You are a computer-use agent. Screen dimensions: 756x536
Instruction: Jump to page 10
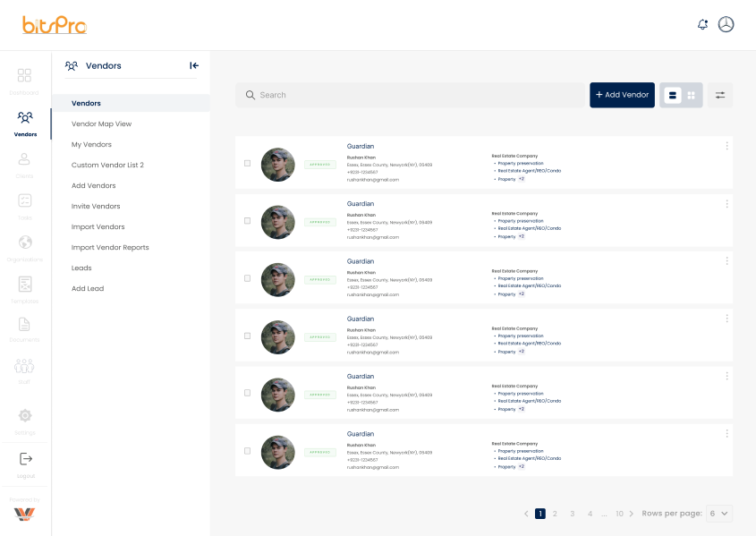[x=619, y=514]
